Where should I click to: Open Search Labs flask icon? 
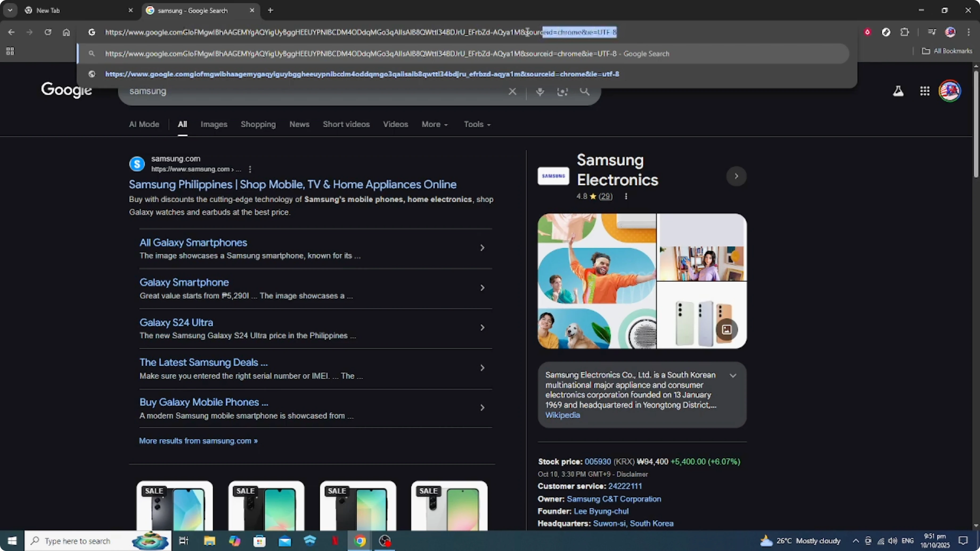point(898,91)
